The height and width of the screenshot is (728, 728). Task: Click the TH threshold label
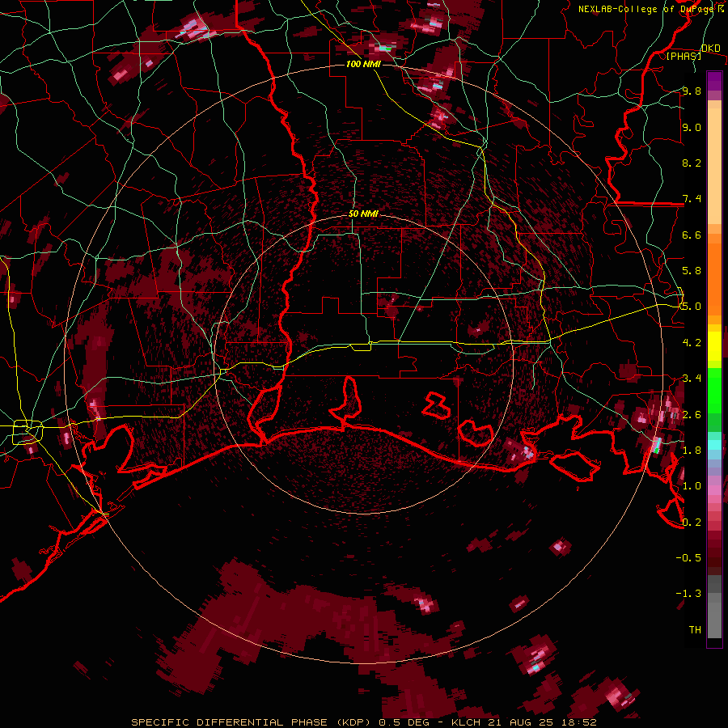(x=695, y=629)
